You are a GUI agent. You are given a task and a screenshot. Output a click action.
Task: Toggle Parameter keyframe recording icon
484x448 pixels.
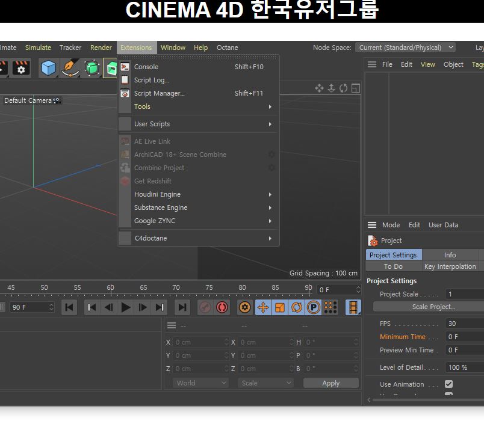click(313, 307)
